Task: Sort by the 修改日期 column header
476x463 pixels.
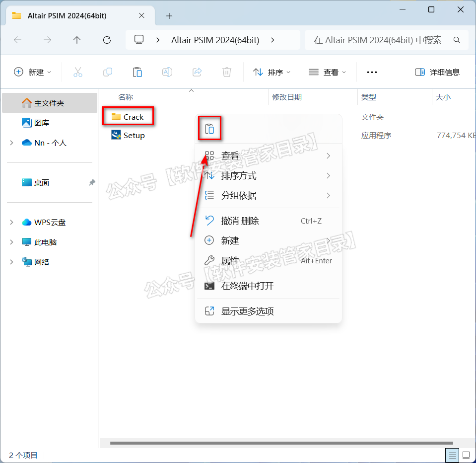Action: 286,97
